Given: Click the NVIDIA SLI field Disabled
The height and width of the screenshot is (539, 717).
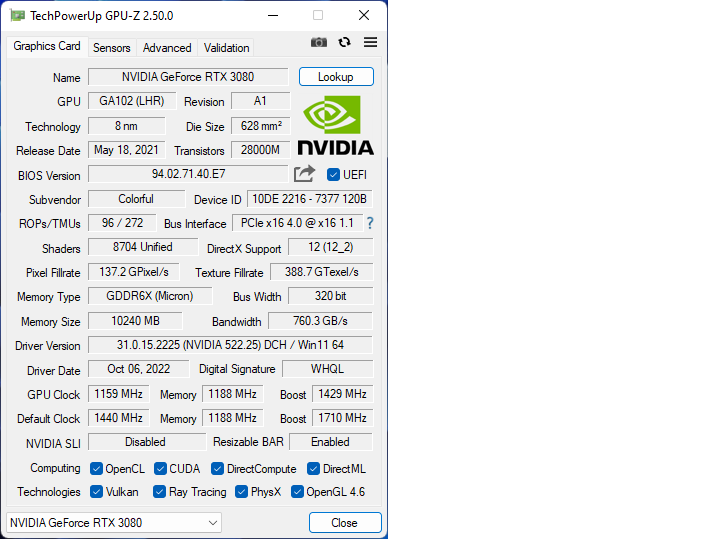Looking at the screenshot, I should point(147,443).
